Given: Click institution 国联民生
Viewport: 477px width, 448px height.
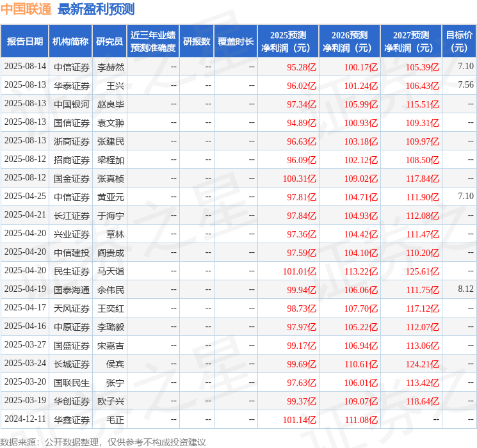Looking at the screenshot, I should click(72, 383).
